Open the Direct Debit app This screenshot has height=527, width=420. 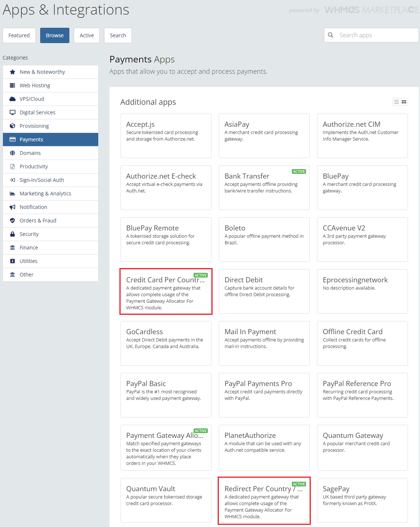(264, 291)
